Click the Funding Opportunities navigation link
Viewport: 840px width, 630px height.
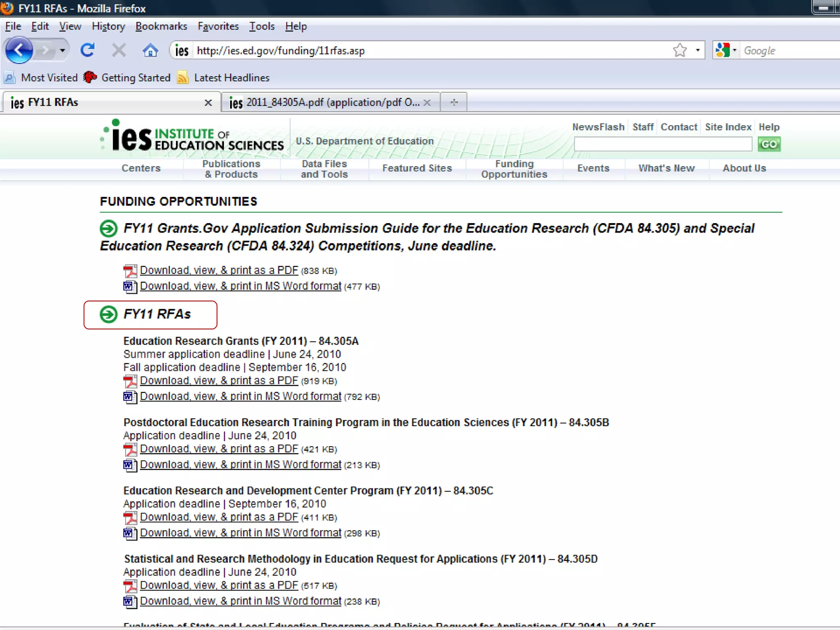tap(514, 169)
